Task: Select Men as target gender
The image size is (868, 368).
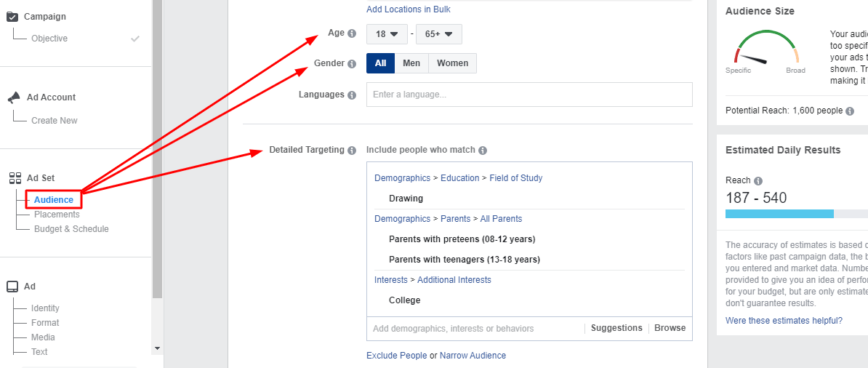Action: pos(411,63)
